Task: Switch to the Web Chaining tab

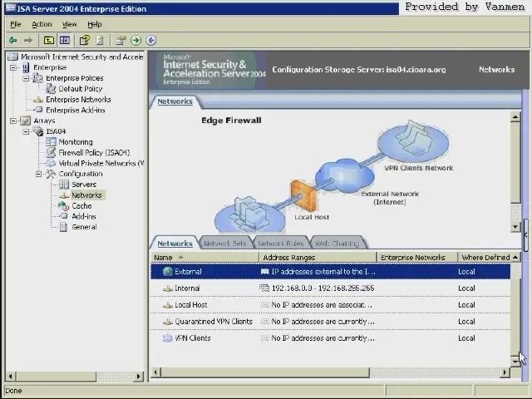Action: 337,244
